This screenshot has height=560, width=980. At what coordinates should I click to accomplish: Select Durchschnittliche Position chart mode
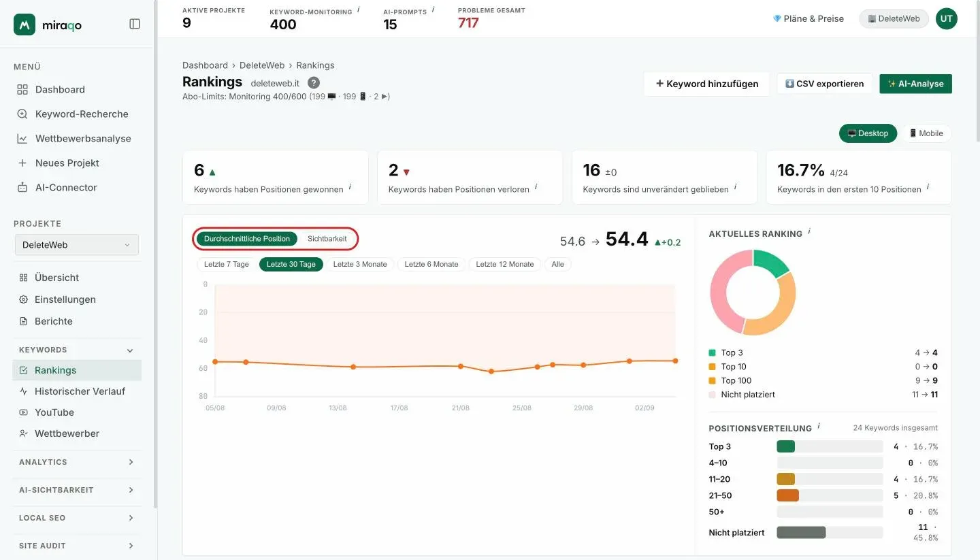pos(247,239)
